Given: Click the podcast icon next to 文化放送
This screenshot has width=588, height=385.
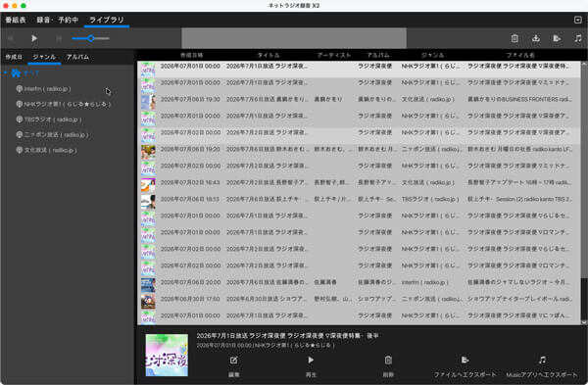Looking at the screenshot, I should [x=20, y=150].
